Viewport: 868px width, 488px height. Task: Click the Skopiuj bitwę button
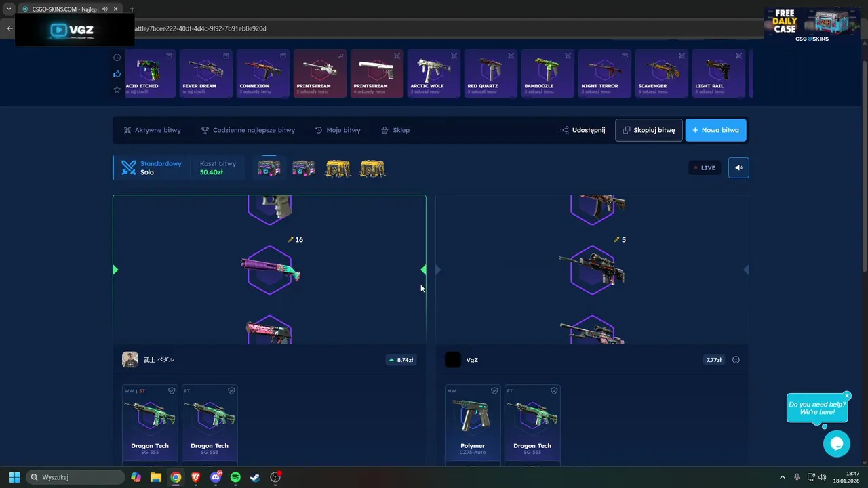649,130
